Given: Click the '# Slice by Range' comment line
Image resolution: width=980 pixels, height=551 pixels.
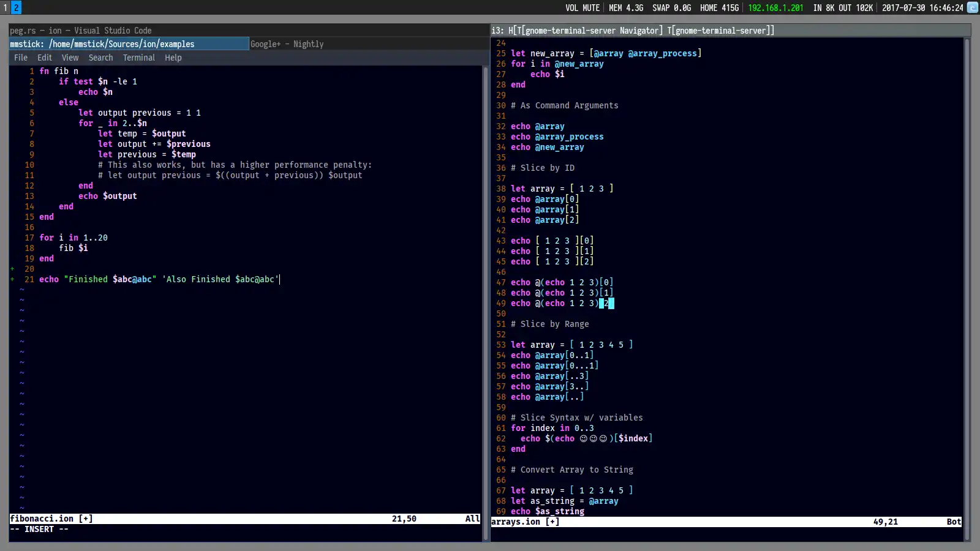Looking at the screenshot, I should coord(549,324).
